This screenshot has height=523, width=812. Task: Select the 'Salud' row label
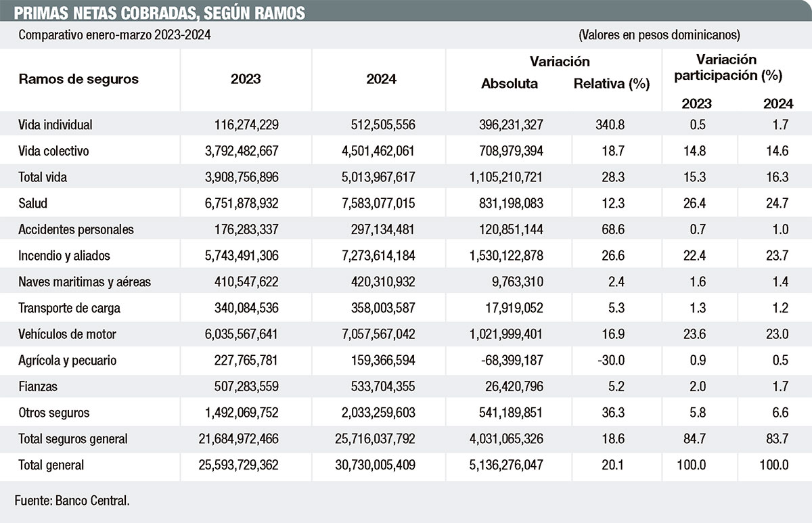(33, 203)
